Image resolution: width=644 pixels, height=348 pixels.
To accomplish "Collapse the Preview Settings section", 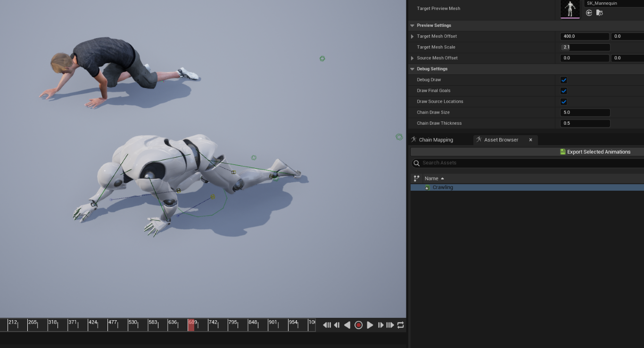I will [413, 25].
